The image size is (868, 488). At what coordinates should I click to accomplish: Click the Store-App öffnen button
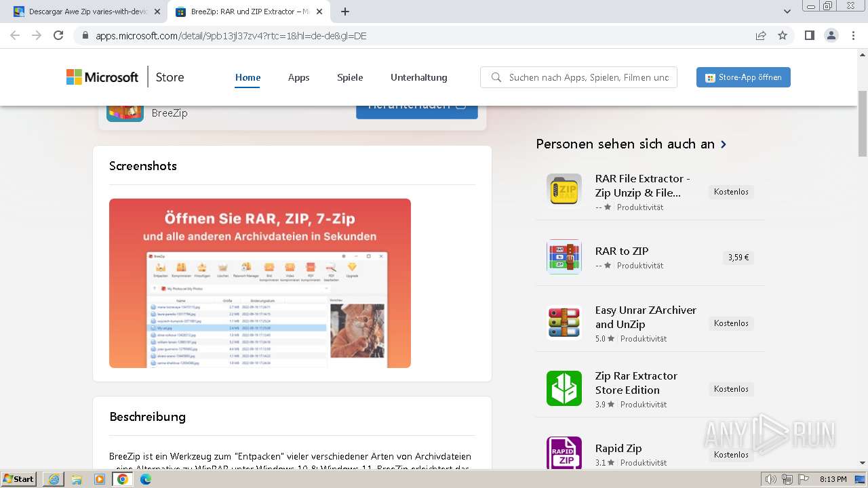(743, 77)
